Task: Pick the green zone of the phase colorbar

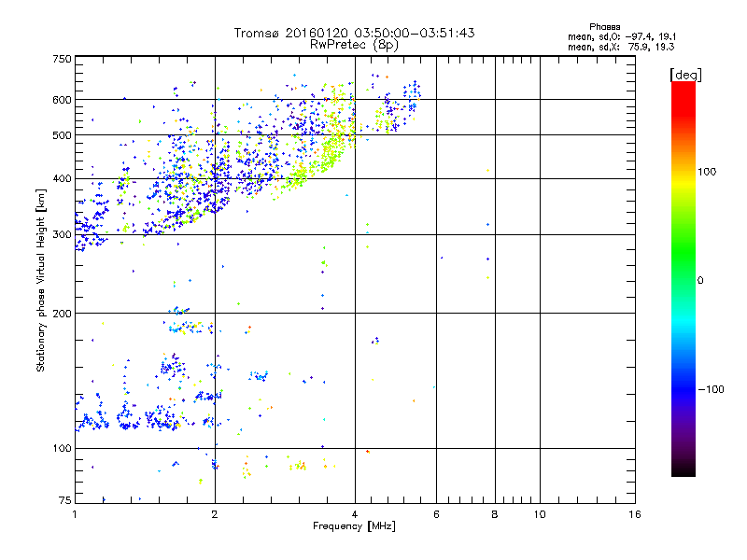Action: [x=684, y=252]
